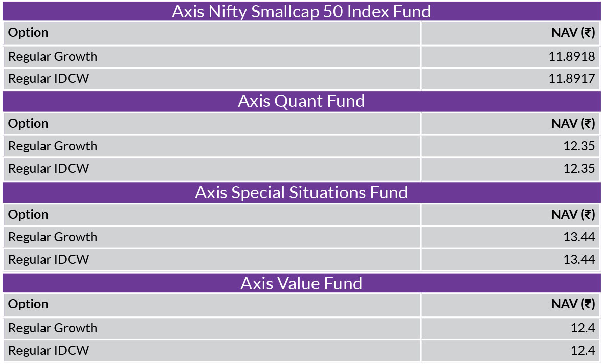Click Regular Growth under Special Situations Fund

pyautogui.click(x=53, y=237)
